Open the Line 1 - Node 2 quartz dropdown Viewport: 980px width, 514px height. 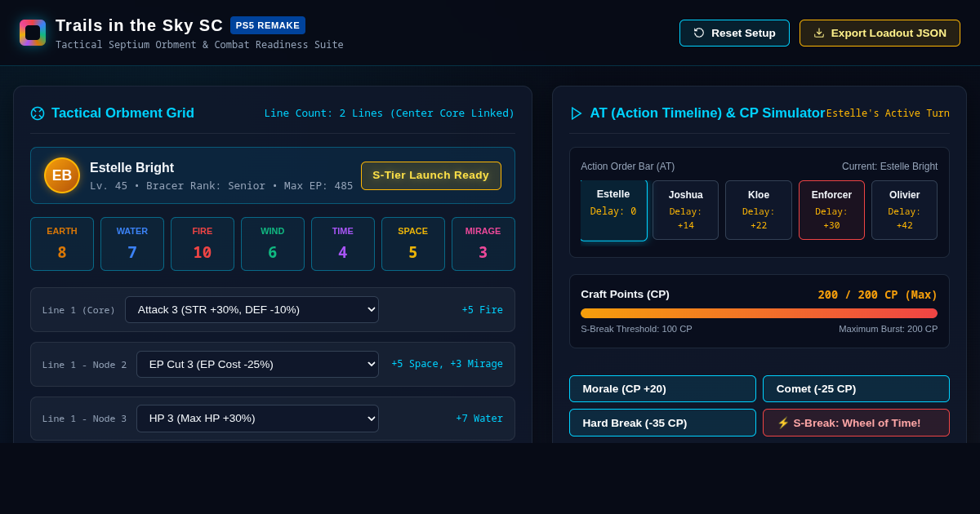click(x=257, y=364)
